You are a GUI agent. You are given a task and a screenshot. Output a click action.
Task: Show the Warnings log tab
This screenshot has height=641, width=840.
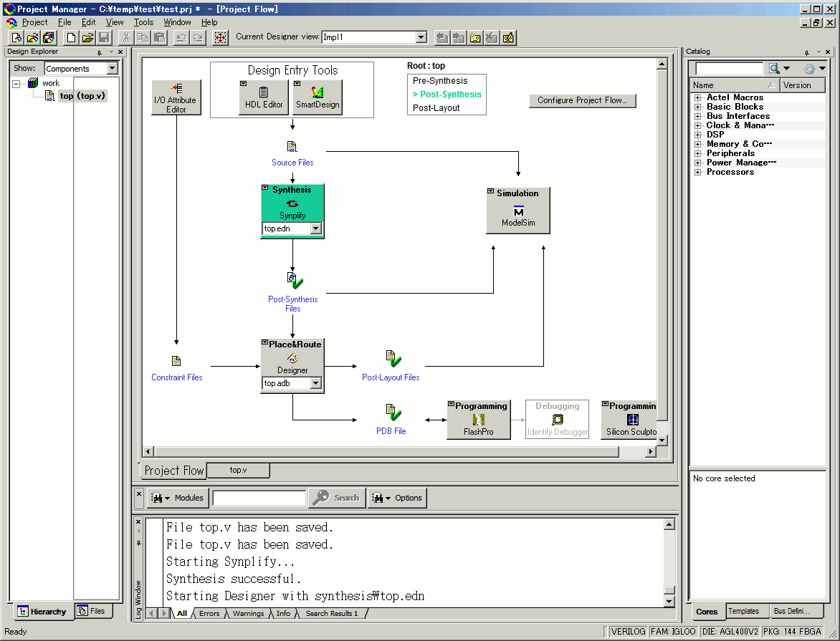[x=248, y=614]
